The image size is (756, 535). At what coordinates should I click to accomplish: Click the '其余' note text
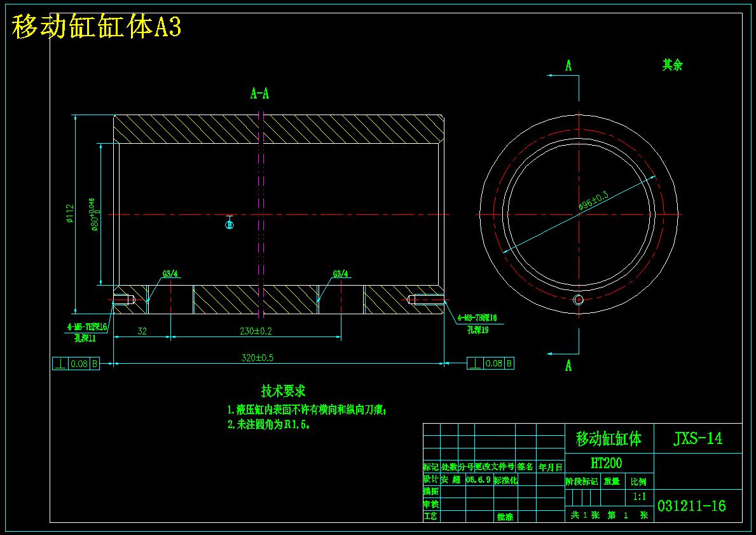[672, 65]
